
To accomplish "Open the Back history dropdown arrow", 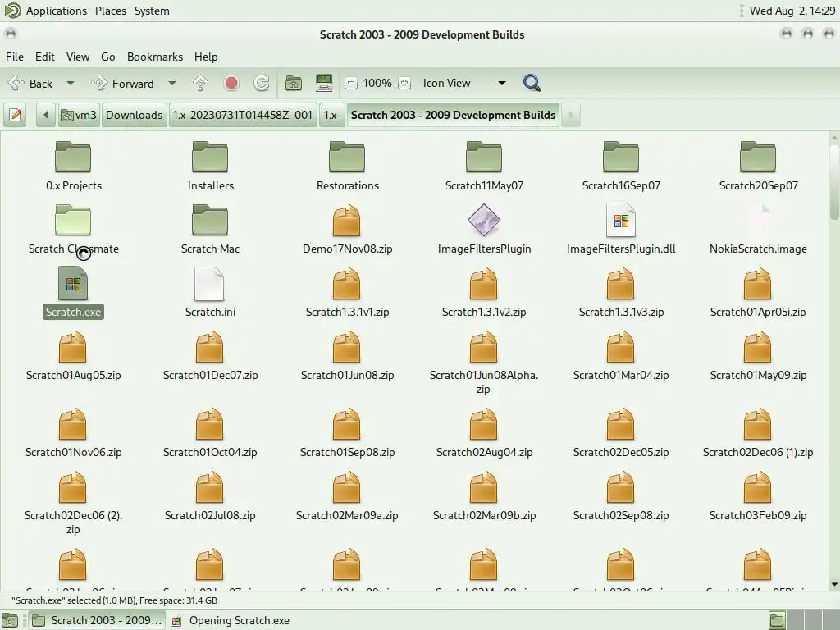I will pyautogui.click(x=71, y=83).
